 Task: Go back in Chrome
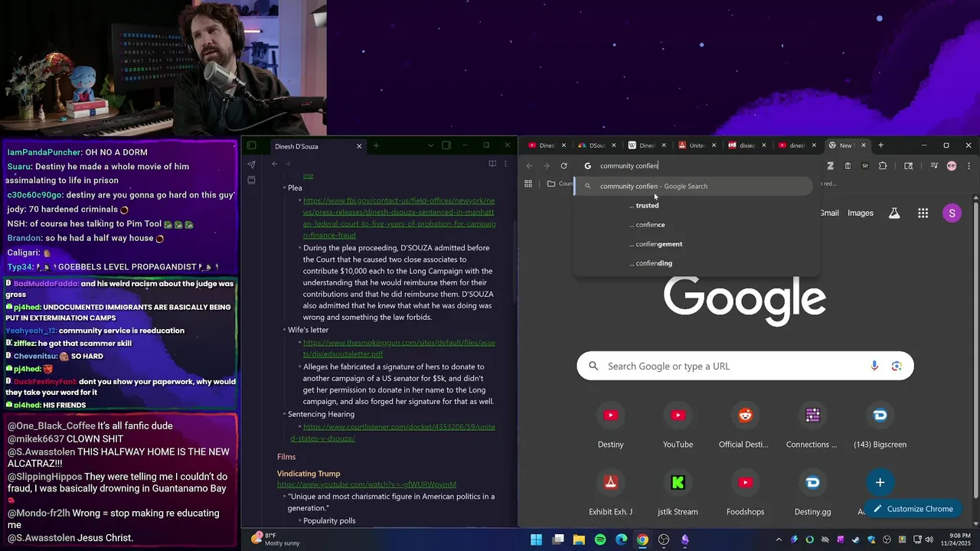(529, 166)
